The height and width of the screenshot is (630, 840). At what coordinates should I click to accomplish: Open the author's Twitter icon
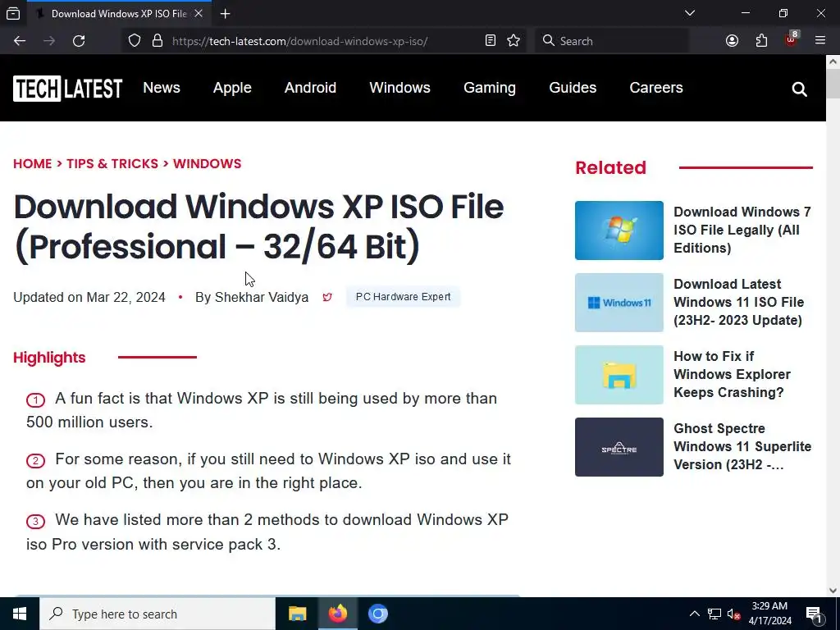click(x=327, y=297)
